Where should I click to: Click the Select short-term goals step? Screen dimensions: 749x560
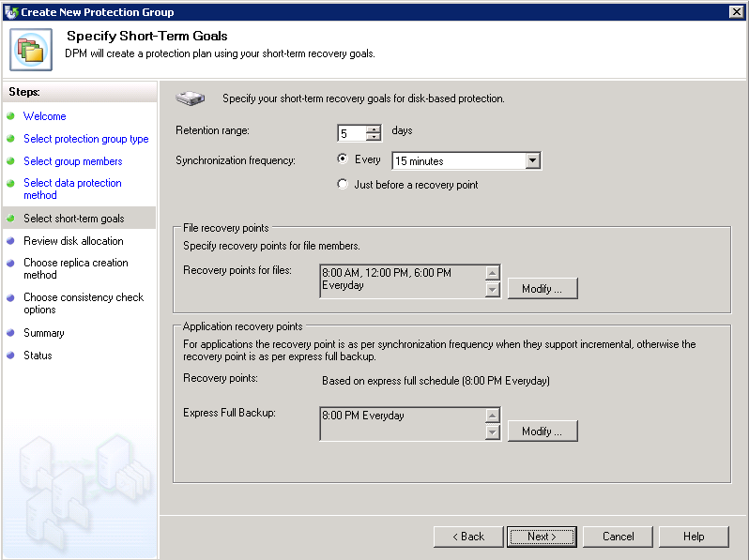(x=74, y=219)
